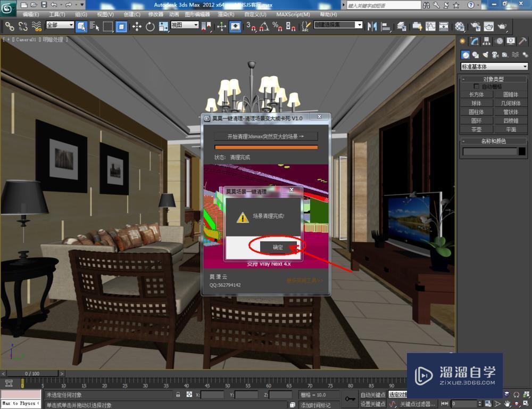The height and width of the screenshot is (409, 532).
Task: Open the Rendered Frame Window icon
Action: [x=488, y=26]
